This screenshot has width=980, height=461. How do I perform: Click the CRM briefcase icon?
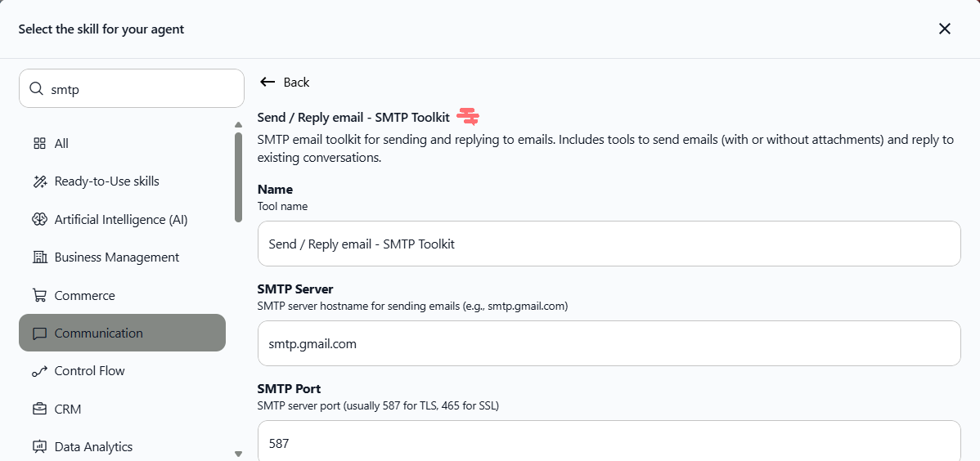[x=39, y=409]
